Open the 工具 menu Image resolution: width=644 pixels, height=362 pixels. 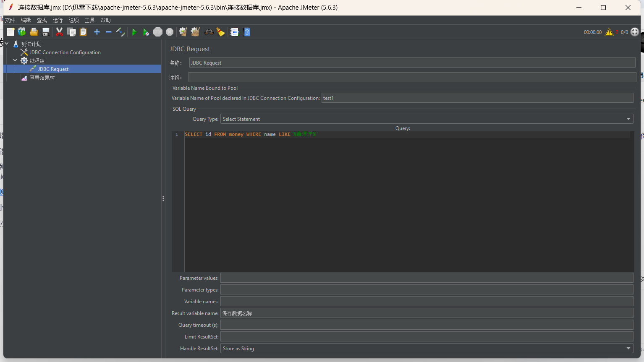[89, 20]
